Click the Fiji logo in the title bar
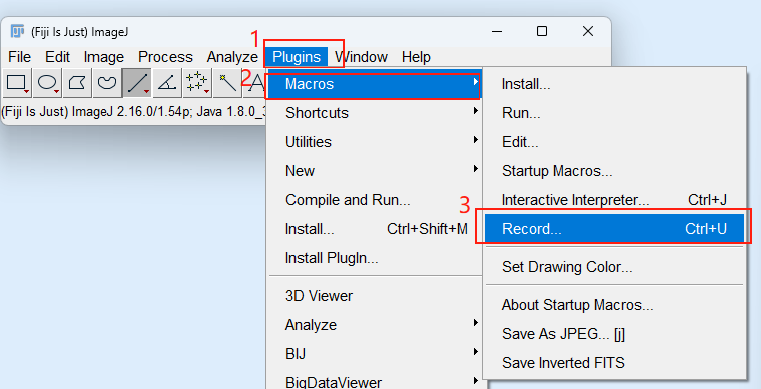 click(x=17, y=32)
